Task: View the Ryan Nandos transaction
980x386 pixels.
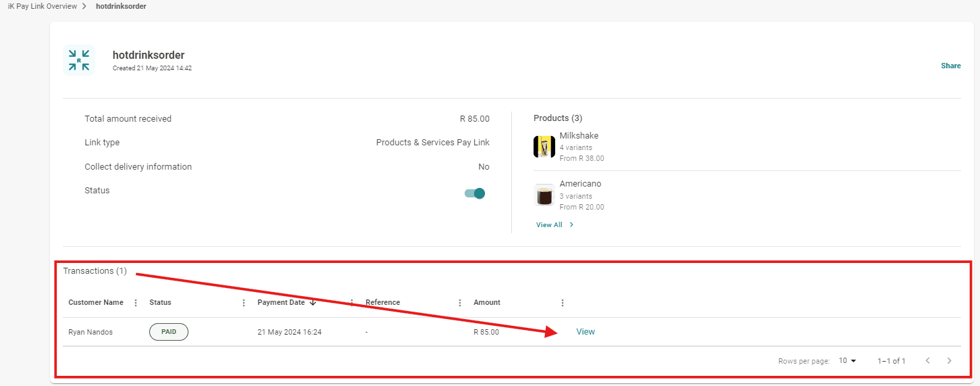Action: pyautogui.click(x=585, y=332)
